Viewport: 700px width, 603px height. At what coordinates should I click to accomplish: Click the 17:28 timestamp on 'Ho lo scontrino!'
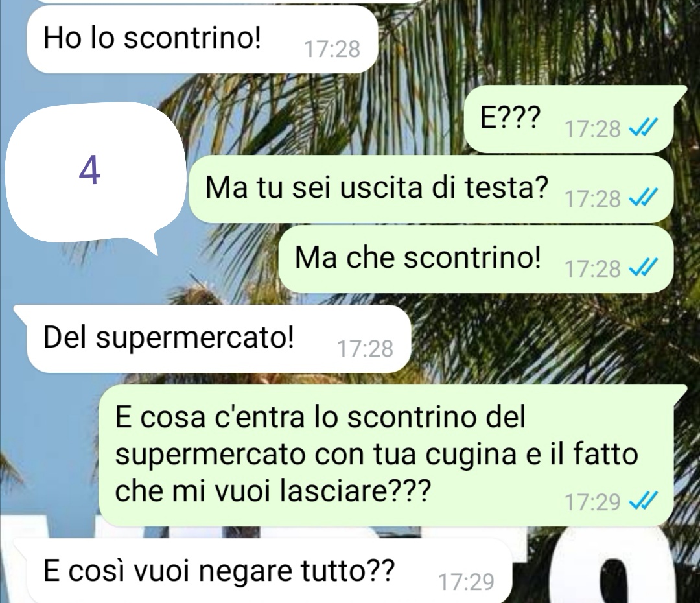(x=332, y=49)
